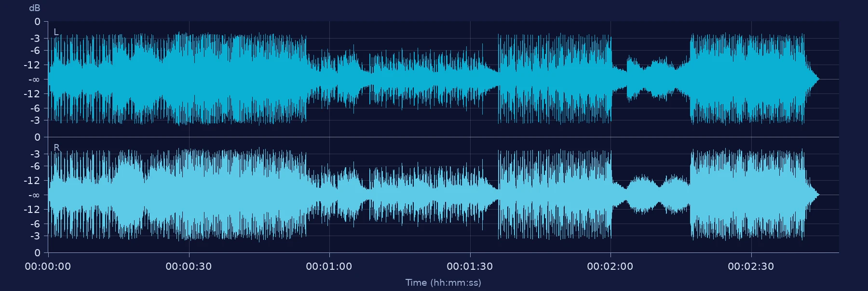Click the top 0 dB label of left channel
Image resolution: width=868 pixels, height=291 pixels.
38,22
